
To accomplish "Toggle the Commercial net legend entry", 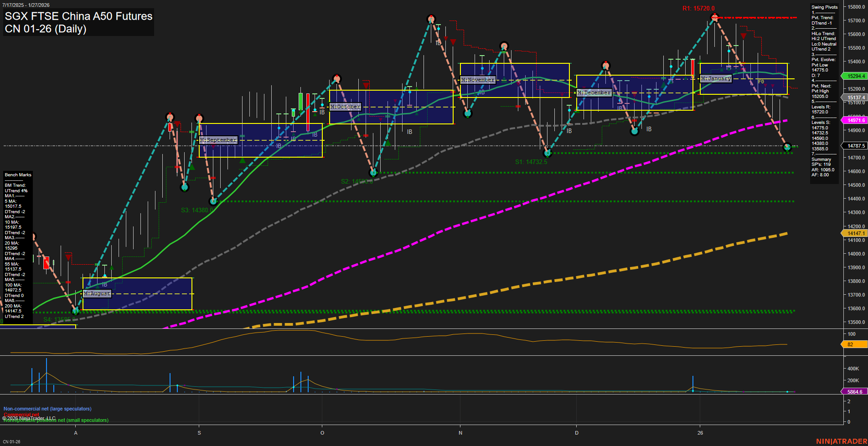I will [x=21, y=415].
